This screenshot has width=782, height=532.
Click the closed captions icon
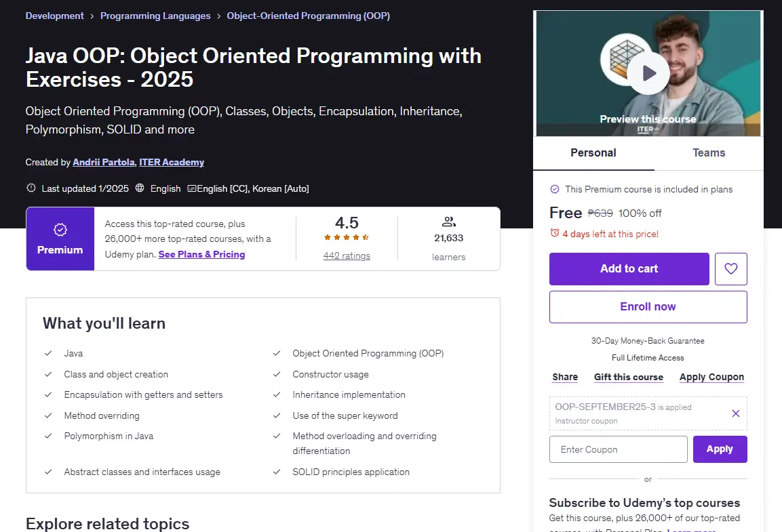point(191,189)
